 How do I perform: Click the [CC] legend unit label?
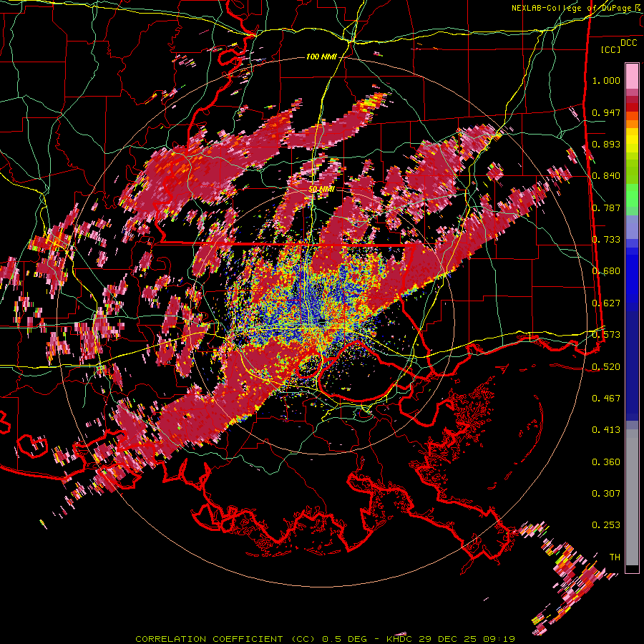[611, 49]
